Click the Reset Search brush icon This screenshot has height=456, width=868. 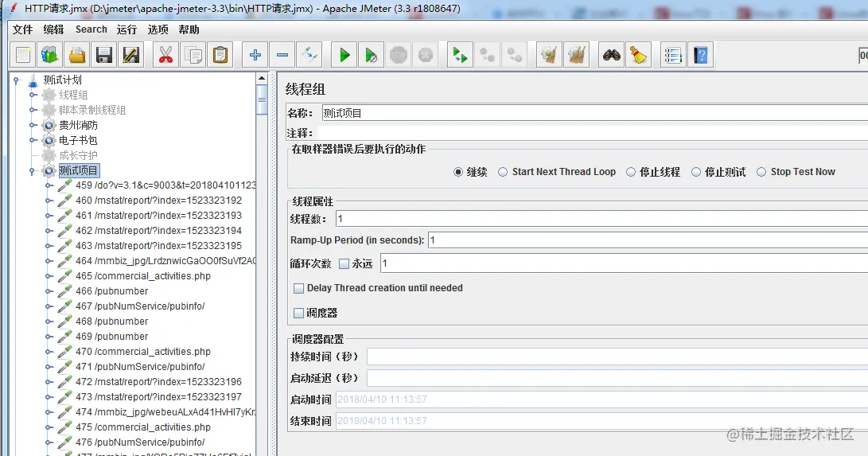[x=638, y=55]
